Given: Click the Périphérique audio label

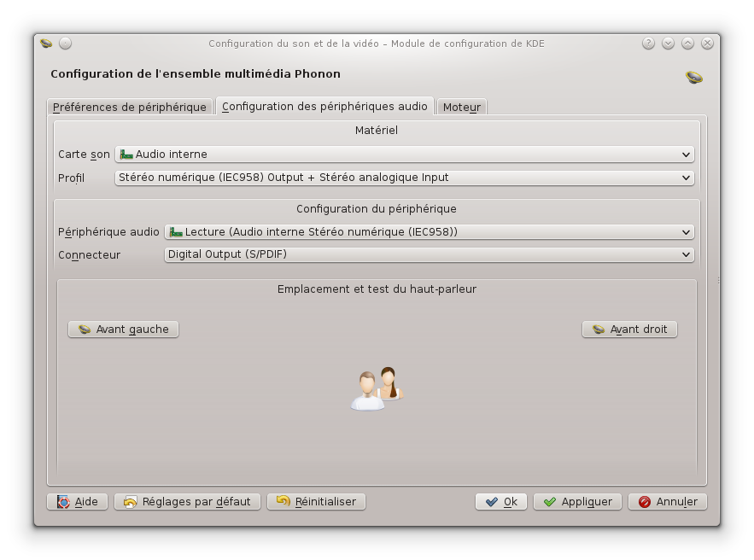Looking at the screenshot, I should [x=108, y=232].
